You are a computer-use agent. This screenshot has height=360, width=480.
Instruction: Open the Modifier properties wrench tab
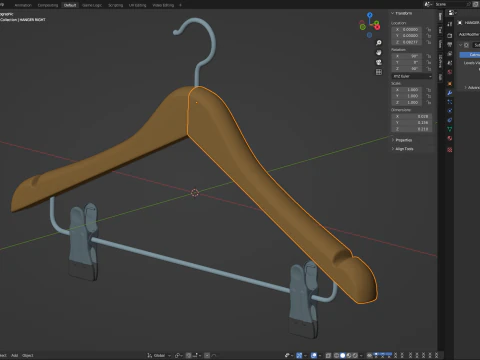point(450,93)
